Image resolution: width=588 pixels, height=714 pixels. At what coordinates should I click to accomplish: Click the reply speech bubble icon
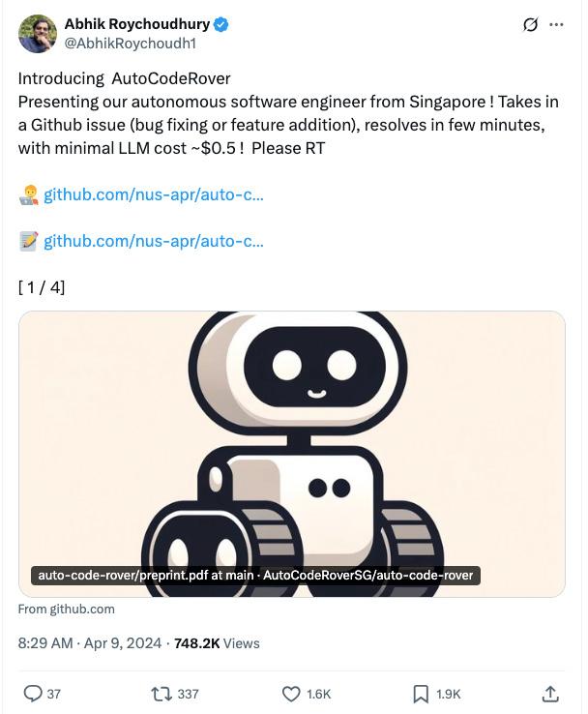click(32, 694)
